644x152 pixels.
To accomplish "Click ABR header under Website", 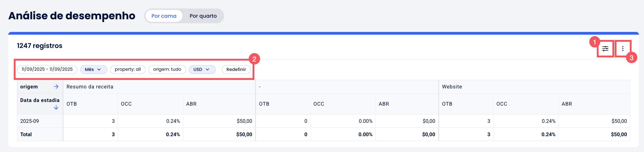I will coord(567,104).
